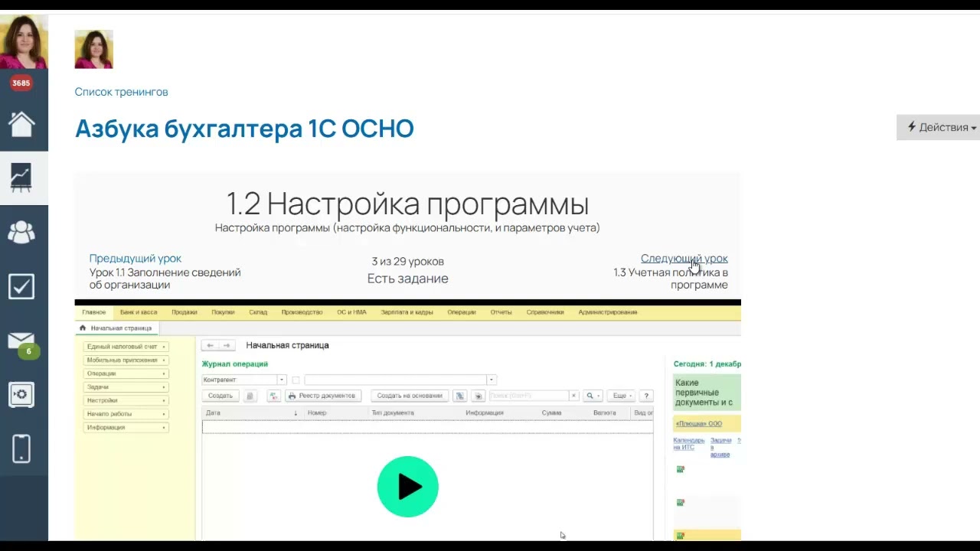Expand the Операции side panel dropdown

[126, 373]
